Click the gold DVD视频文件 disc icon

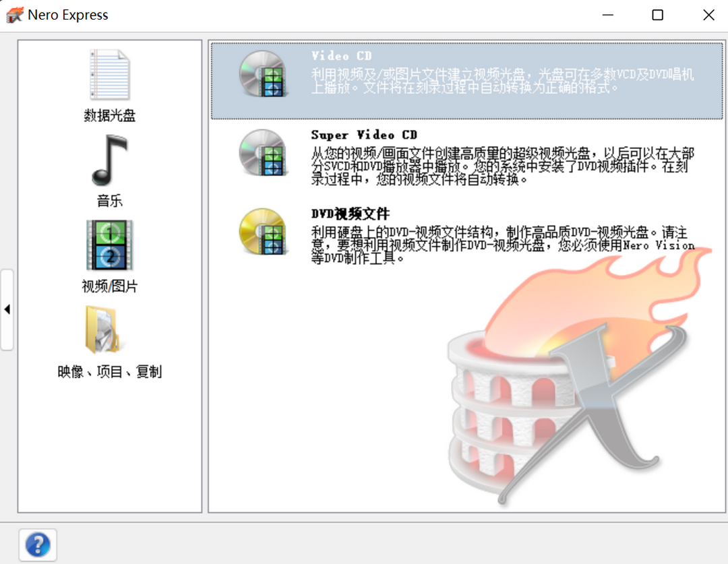[263, 232]
